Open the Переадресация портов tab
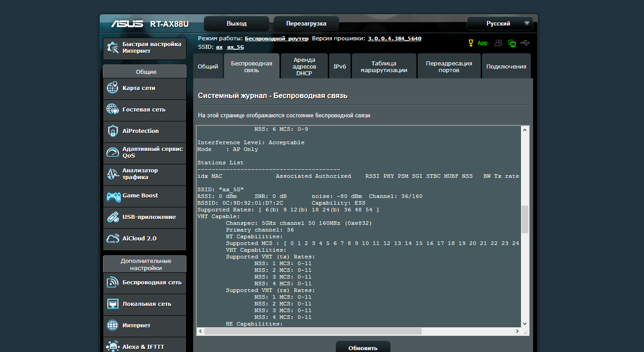The width and height of the screenshot is (644, 352). coord(449,67)
